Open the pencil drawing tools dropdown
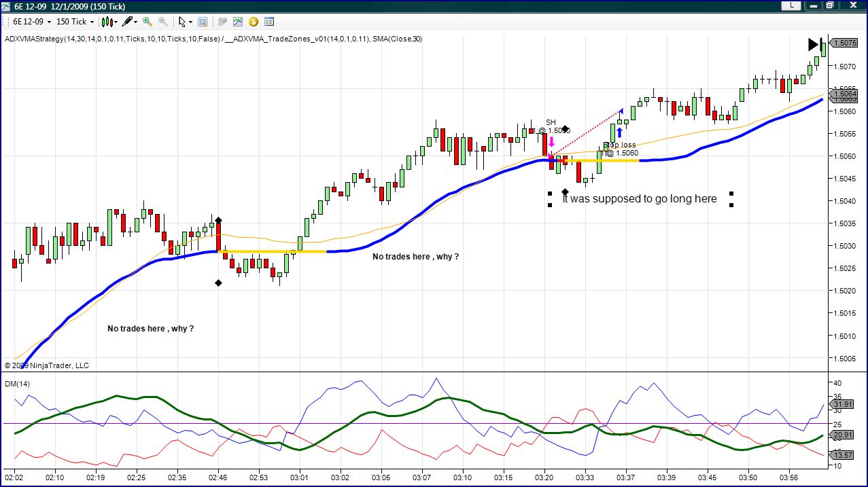 pyautogui.click(x=130, y=22)
